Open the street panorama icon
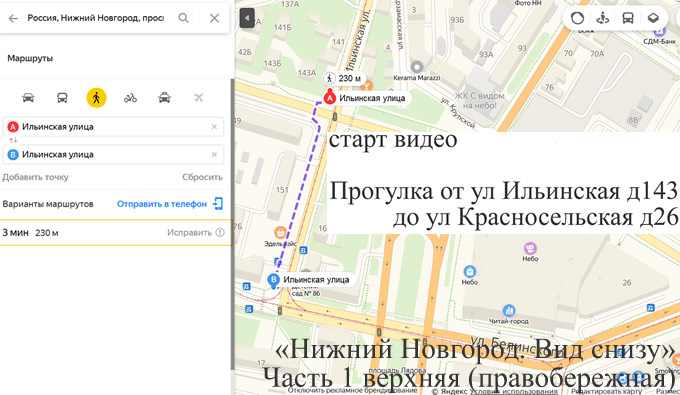 coord(602,18)
